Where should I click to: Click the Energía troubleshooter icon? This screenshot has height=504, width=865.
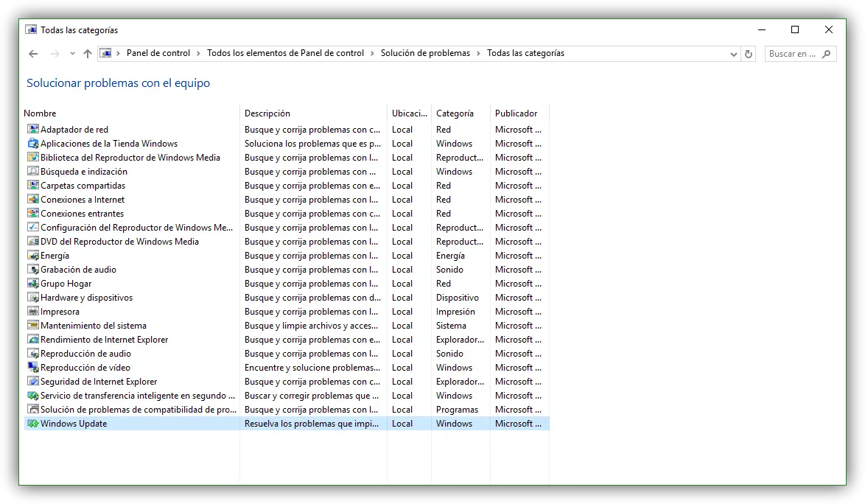click(33, 255)
